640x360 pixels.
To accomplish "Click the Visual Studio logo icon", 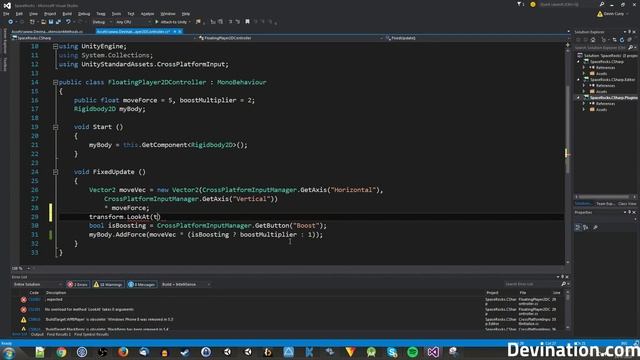I will [x=7, y=5].
